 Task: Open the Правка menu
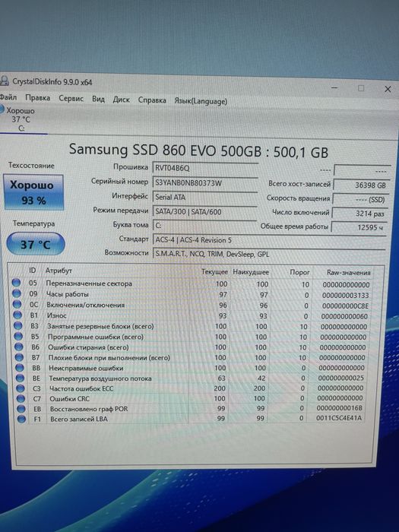click(x=38, y=98)
